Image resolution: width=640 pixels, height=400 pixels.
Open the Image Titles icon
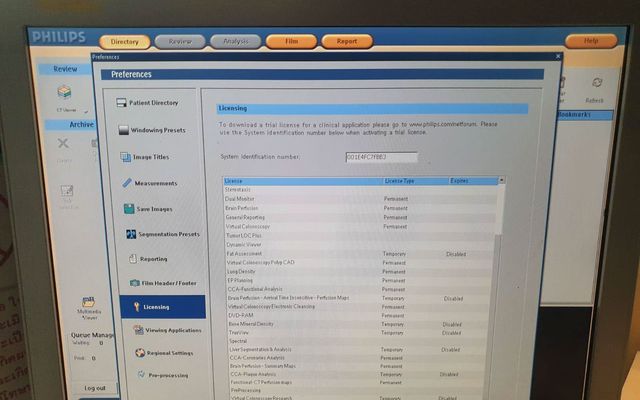(x=125, y=157)
